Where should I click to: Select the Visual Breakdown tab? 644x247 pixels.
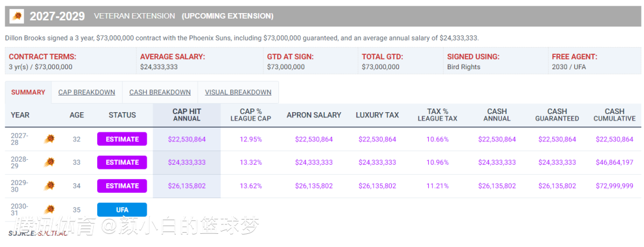238,92
